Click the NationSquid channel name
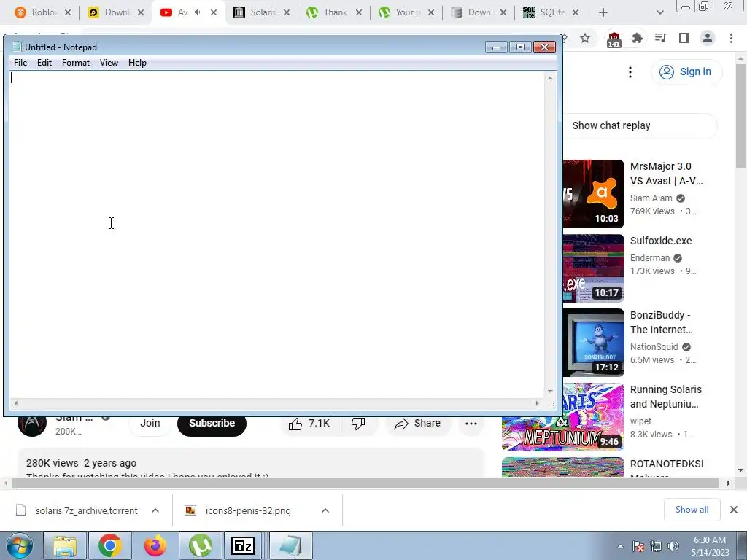The height and width of the screenshot is (560, 747). 654,347
